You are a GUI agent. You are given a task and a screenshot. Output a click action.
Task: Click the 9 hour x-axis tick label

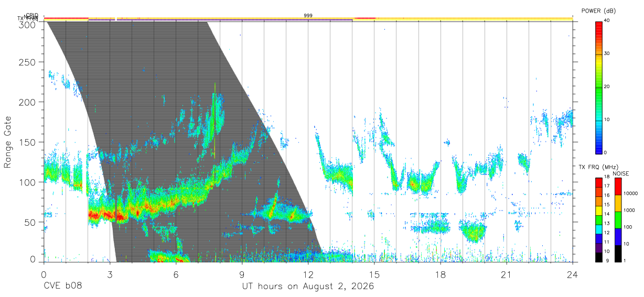pyautogui.click(x=242, y=274)
